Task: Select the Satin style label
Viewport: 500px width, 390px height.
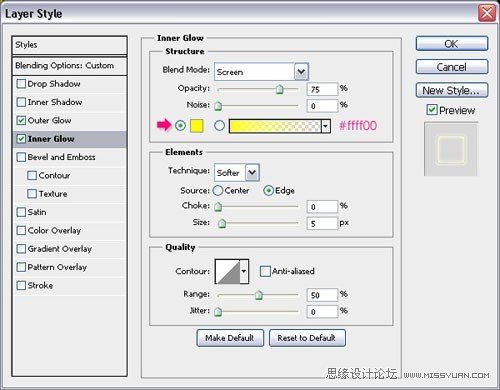Action: 37,212
